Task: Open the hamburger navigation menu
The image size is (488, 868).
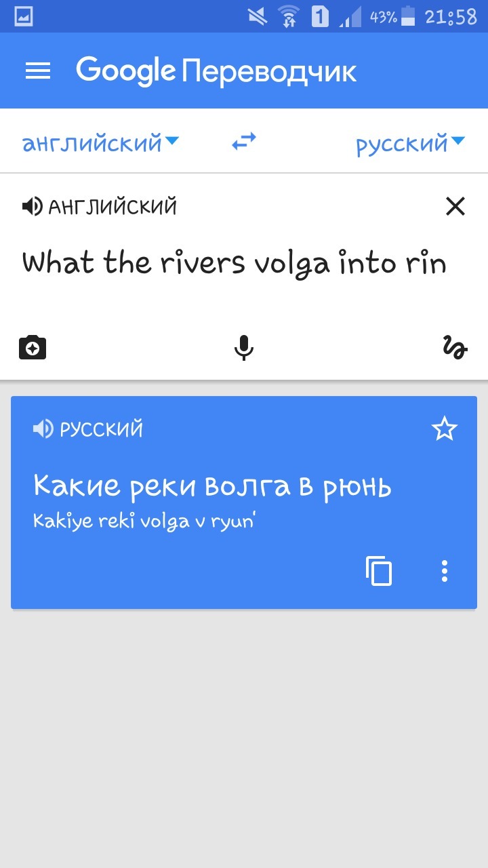Action: pyautogui.click(x=38, y=71)
